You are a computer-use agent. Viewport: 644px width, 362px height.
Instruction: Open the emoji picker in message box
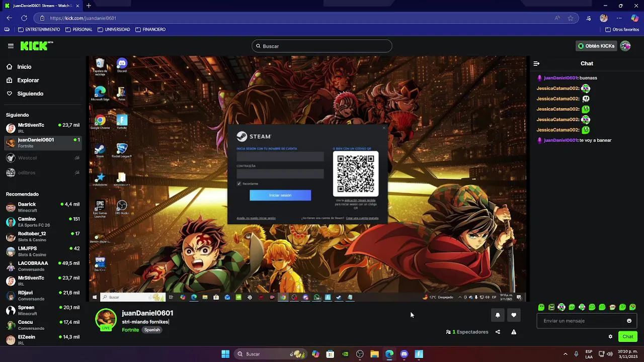tap(629, 321)
